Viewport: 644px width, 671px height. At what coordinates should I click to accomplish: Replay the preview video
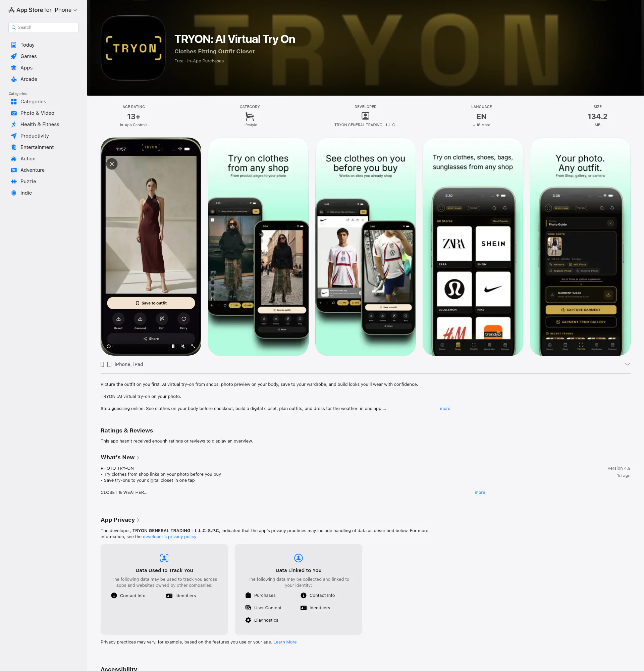pos(109,347)
